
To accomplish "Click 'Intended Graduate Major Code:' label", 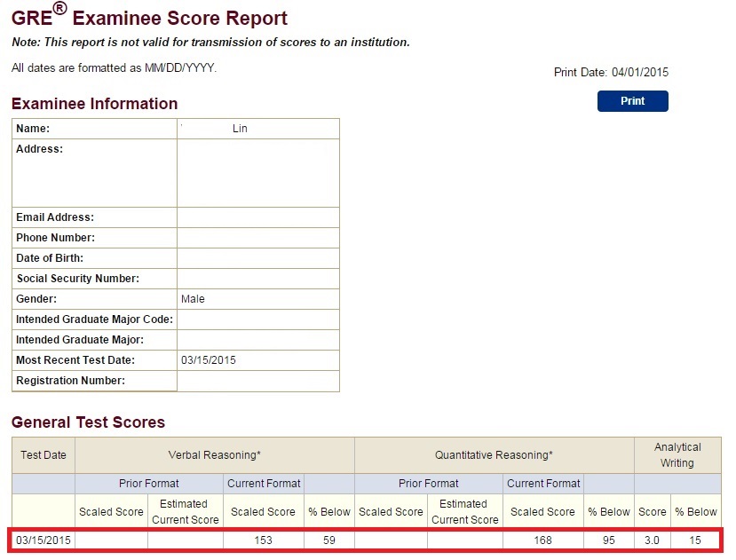I will point(94,319).
